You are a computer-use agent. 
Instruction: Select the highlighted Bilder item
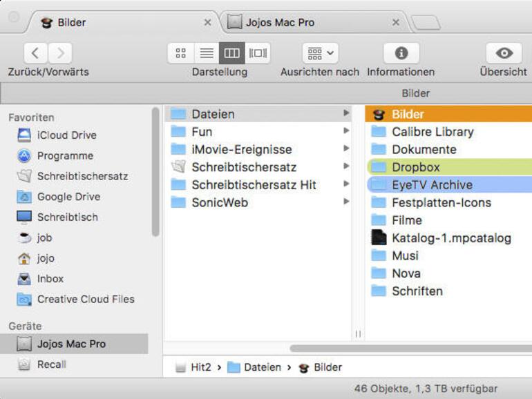(448, 114)
